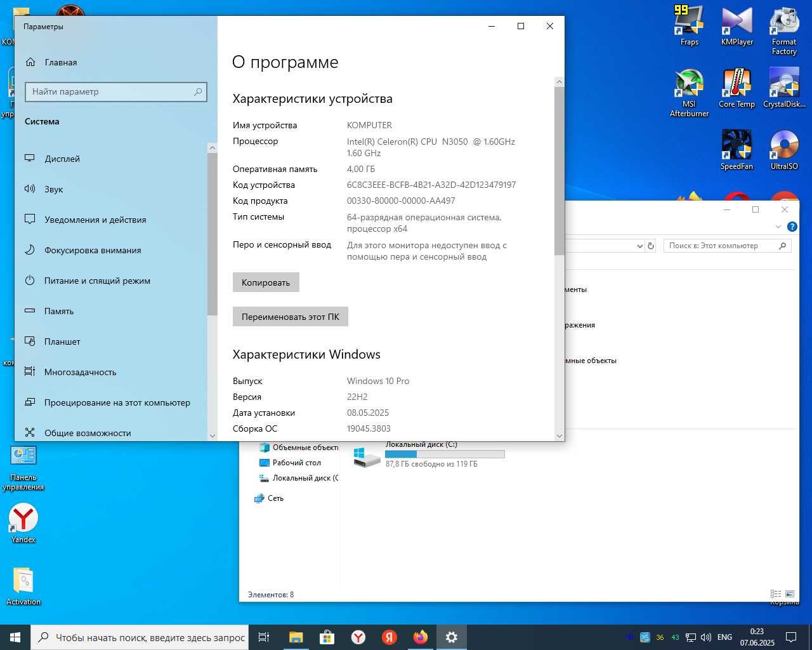Click the C: drive usage bar
This screenshot has width=812, height=650.
click(445, 454)
